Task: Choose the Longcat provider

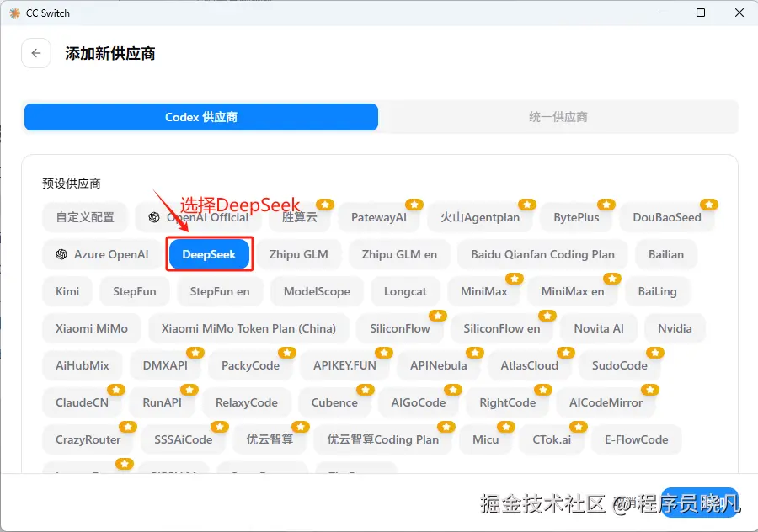Action: point(405,291)
